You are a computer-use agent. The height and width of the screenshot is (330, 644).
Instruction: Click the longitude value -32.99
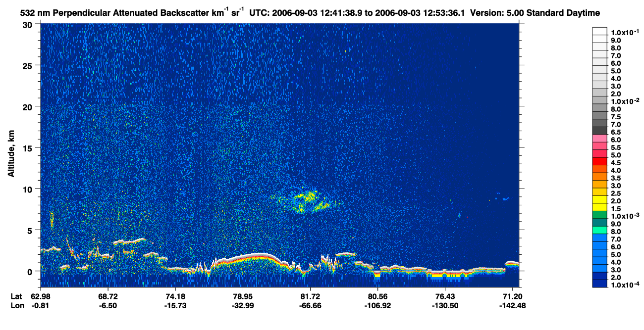click(243, 305)
